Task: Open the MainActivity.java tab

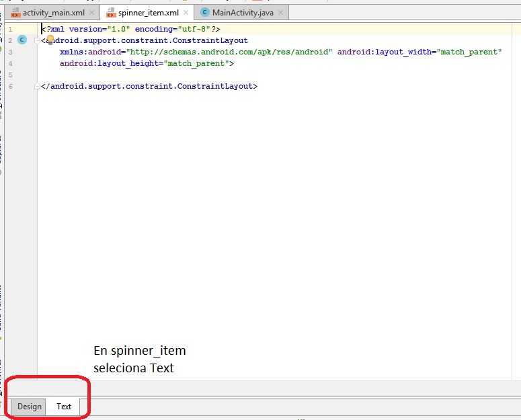Action: [x=243, y=13]
